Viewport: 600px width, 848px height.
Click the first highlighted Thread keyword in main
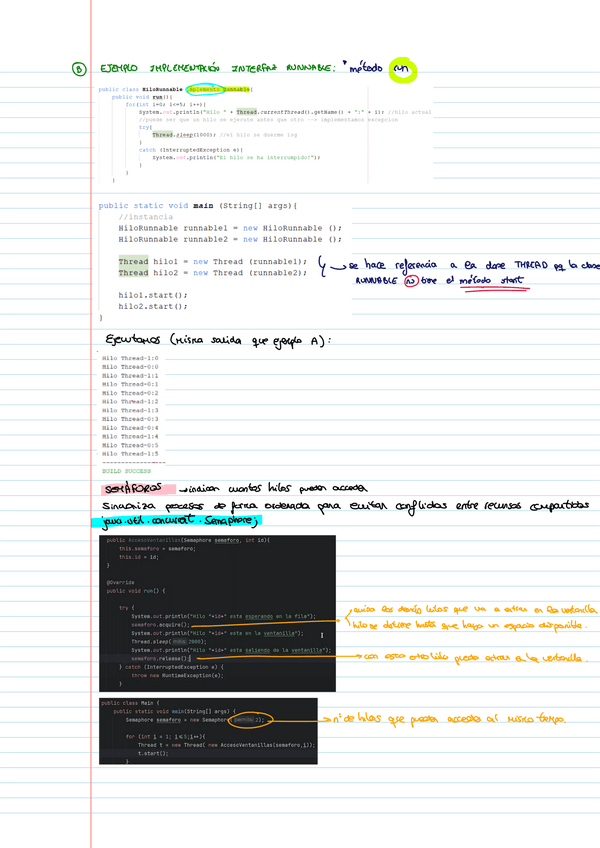click(x=132, y=262)
